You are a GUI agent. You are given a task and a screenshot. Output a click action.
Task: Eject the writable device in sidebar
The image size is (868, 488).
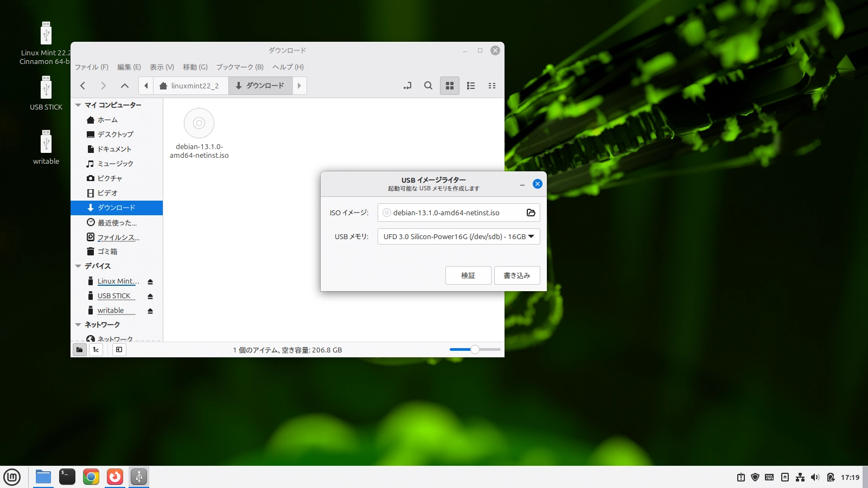[x=150, y=311]
